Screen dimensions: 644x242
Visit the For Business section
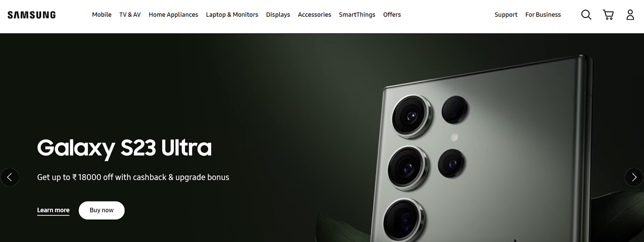(x=543, y=14)
